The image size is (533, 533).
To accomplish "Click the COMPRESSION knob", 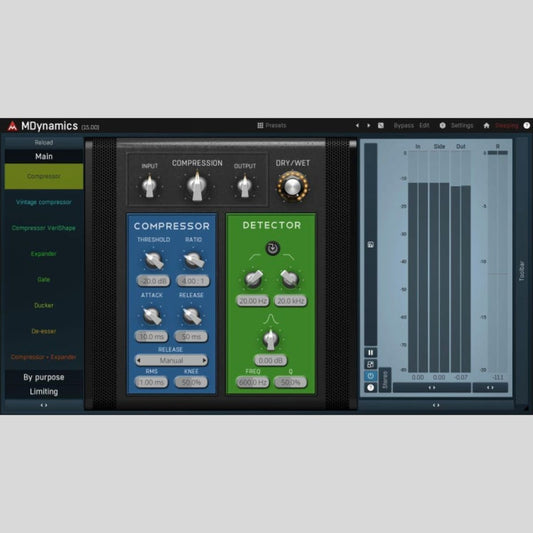I will click(x=197, y=187).
